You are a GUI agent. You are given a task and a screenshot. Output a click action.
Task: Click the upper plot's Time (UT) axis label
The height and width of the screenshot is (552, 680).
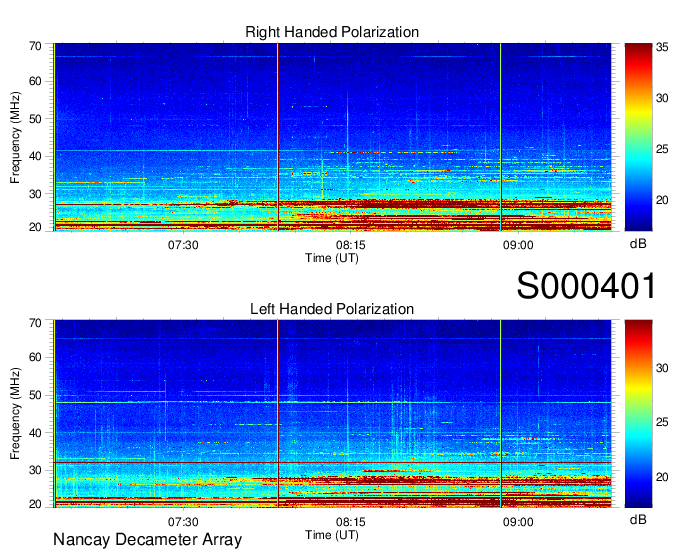[x=332, y=258]
